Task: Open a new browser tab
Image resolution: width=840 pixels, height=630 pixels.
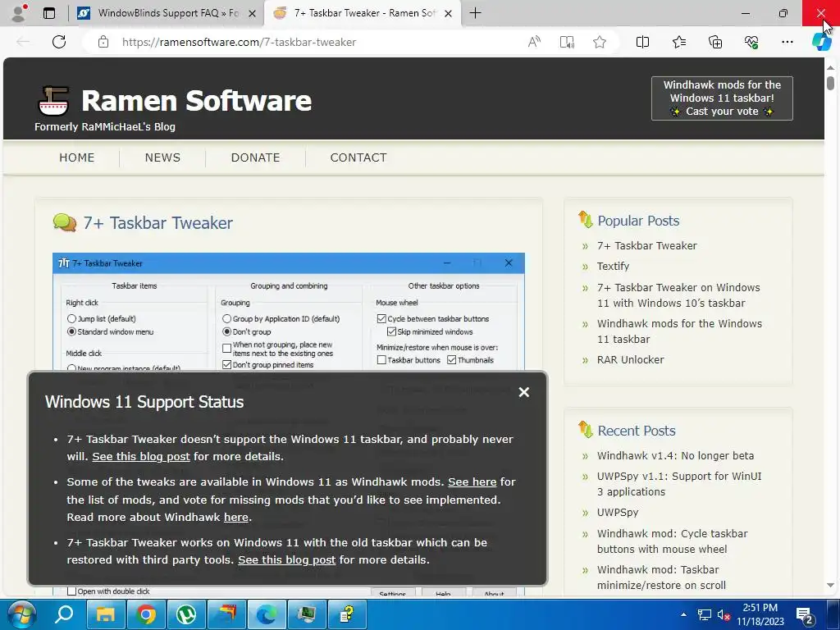Action: (x=475, y=13)
